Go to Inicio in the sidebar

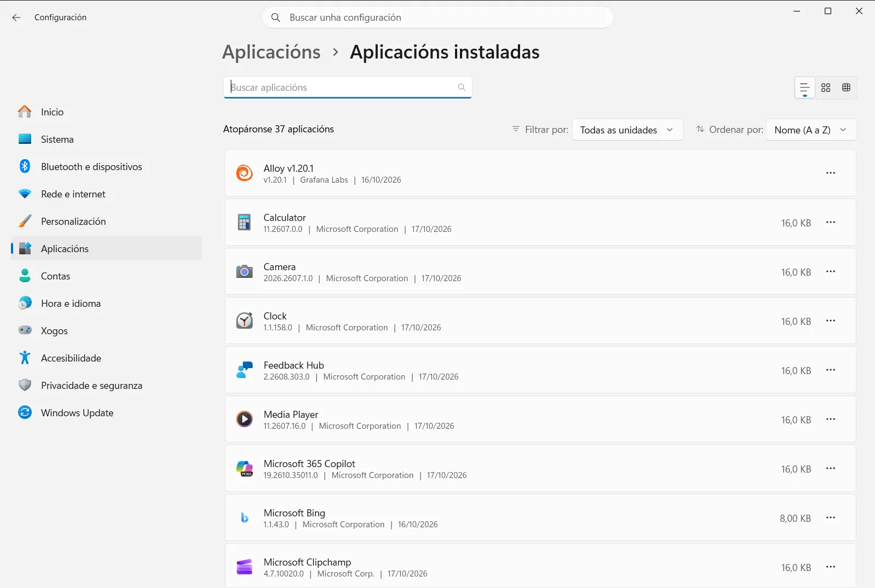coord(107,112)
